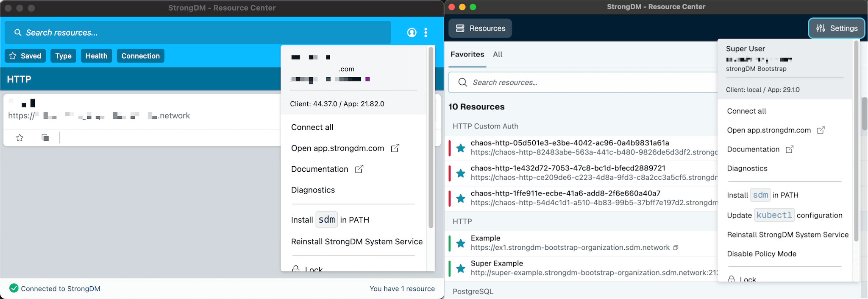Click the external-link icon beside Open app.strongdm.com in left window
868x299 pixels.
(x=395, y=148)
